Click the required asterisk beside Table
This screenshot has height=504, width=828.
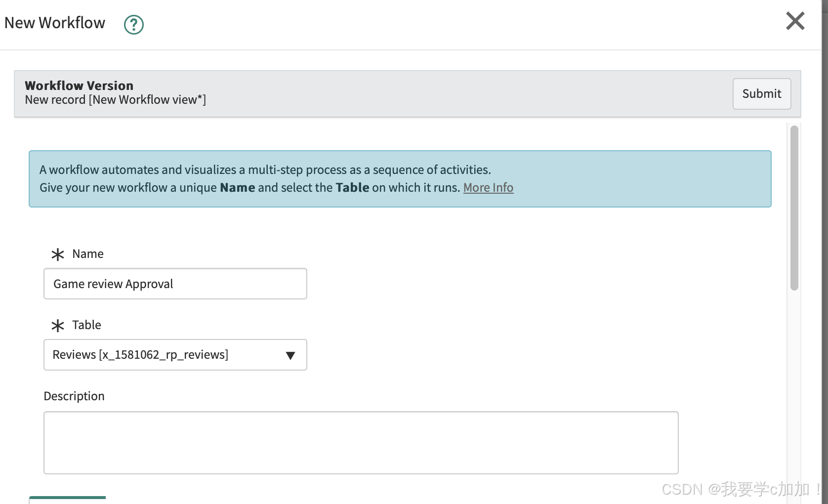[58, 326]
